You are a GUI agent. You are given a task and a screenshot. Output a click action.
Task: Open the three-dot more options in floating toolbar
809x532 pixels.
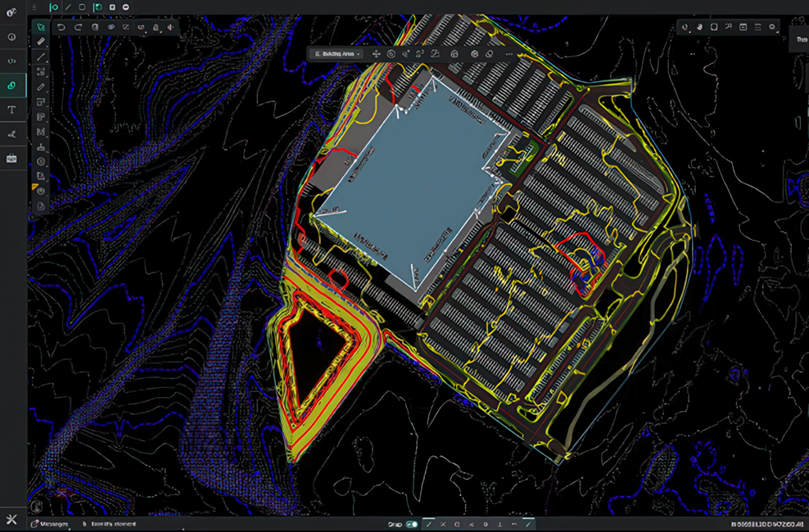click(508, 54)
